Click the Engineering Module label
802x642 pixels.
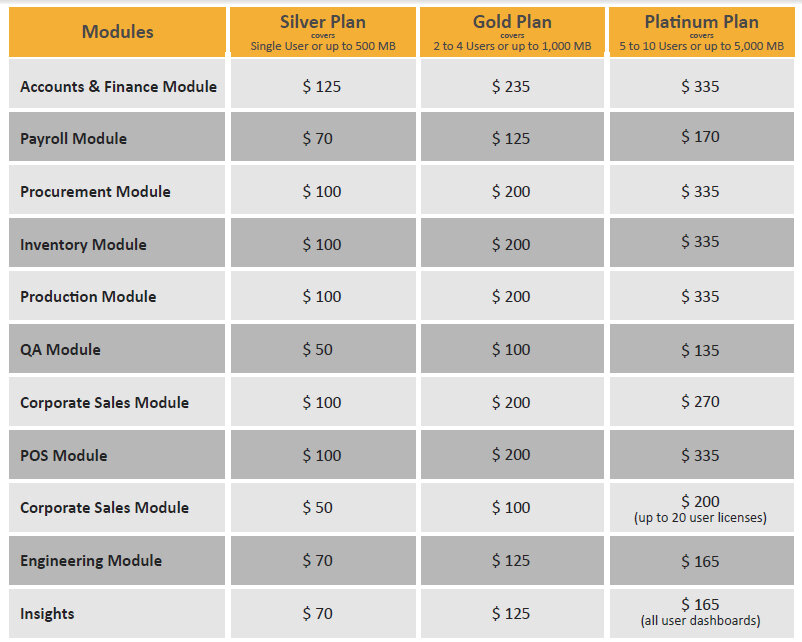91,561
